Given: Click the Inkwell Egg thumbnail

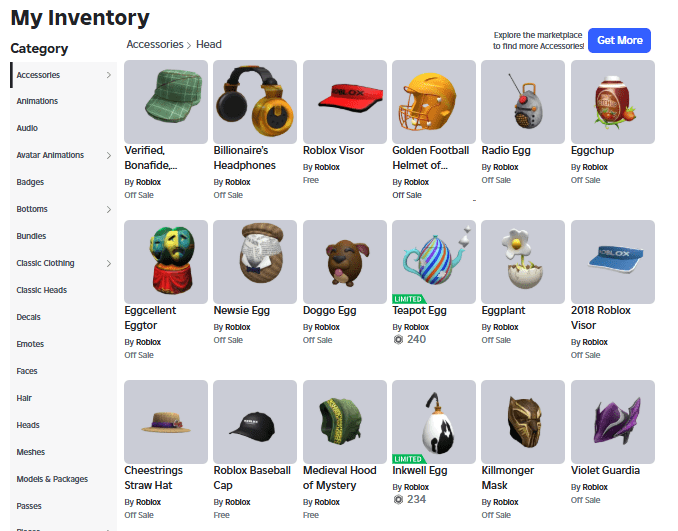Looking at the screenshot, I should click(434, 422).
